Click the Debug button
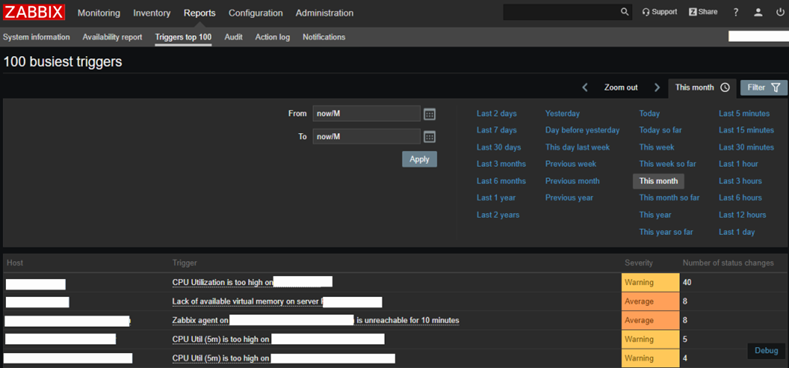Image resolution: width=789 pixels, height=368 pixels. pyautogui.click(x=766, y=351)
